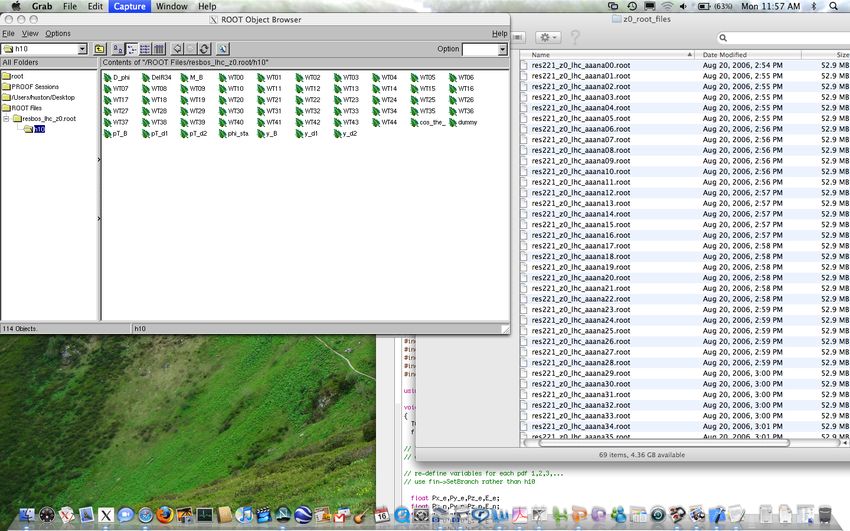Switch ROOT browser to list view
Viewport: 850px width, 531px height.
[x=145, y=49]
